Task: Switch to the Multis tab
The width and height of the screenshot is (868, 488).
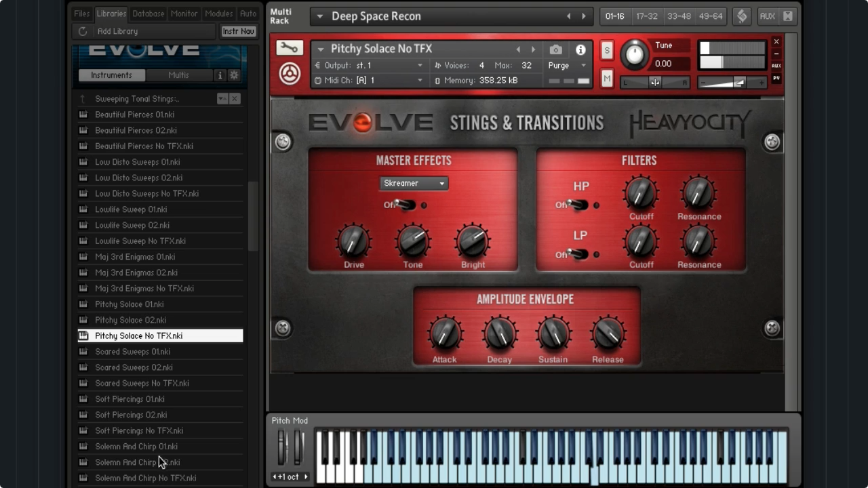Action: pos(178,75)
